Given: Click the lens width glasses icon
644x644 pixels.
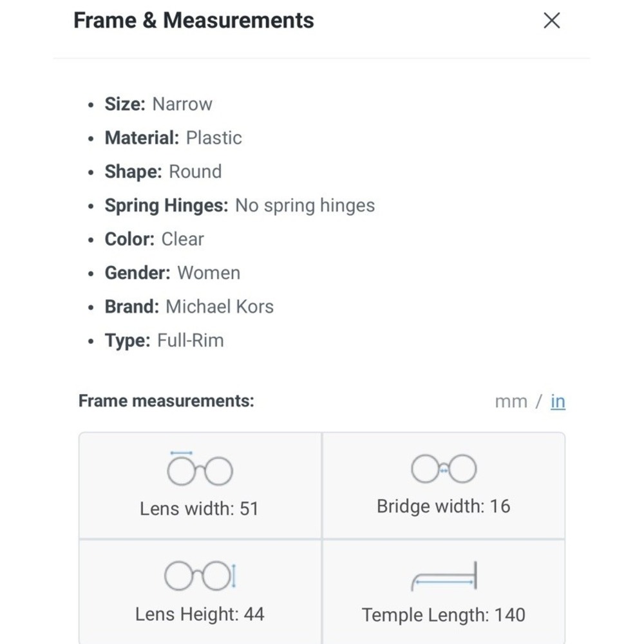Looking at the screenshot, I should 200,468.
